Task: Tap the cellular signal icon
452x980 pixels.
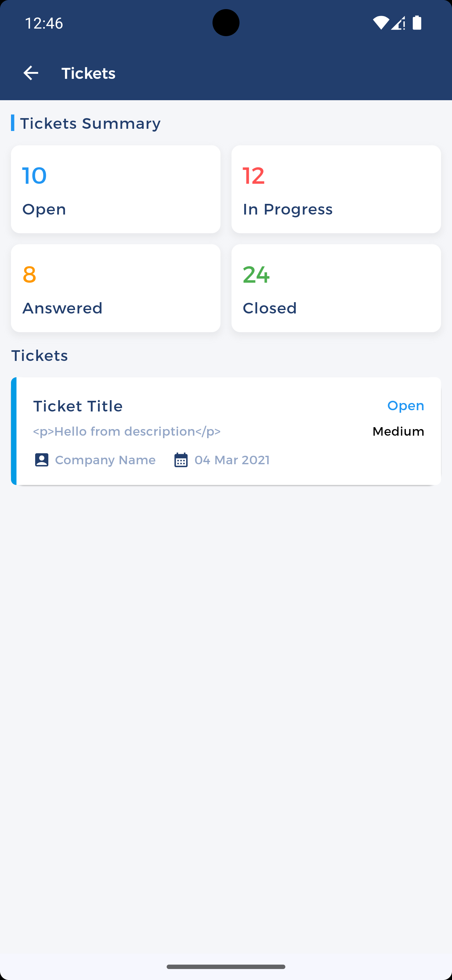Action: click(x=398, y=23)
